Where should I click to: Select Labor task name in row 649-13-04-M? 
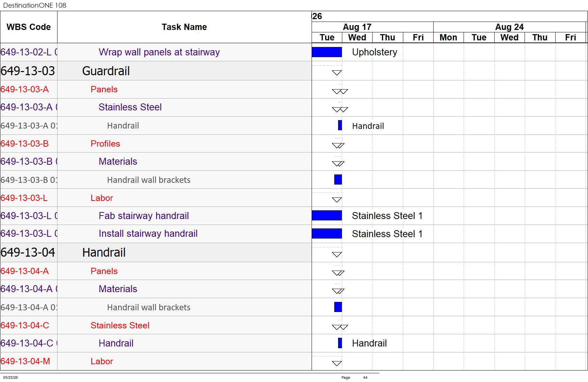point(102,361)
